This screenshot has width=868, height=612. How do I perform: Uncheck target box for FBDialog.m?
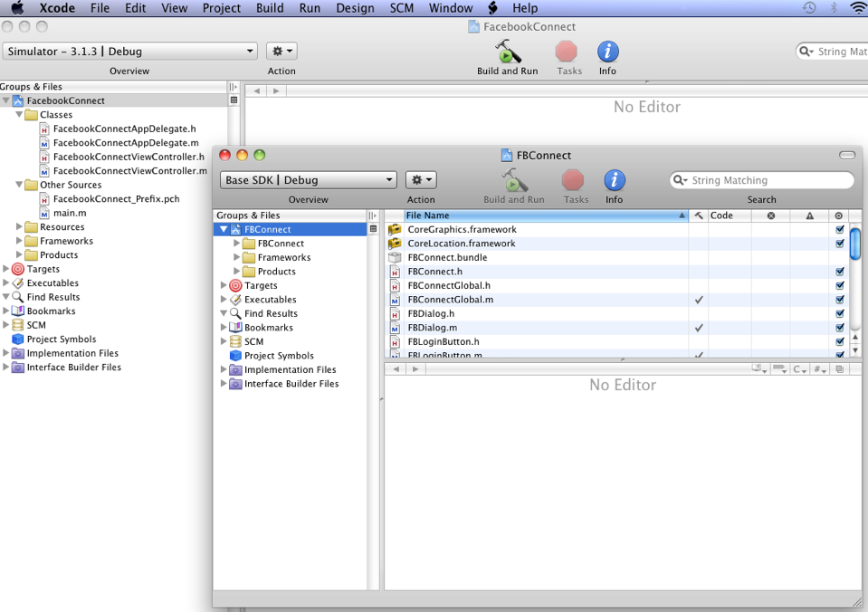pos(840,328)
